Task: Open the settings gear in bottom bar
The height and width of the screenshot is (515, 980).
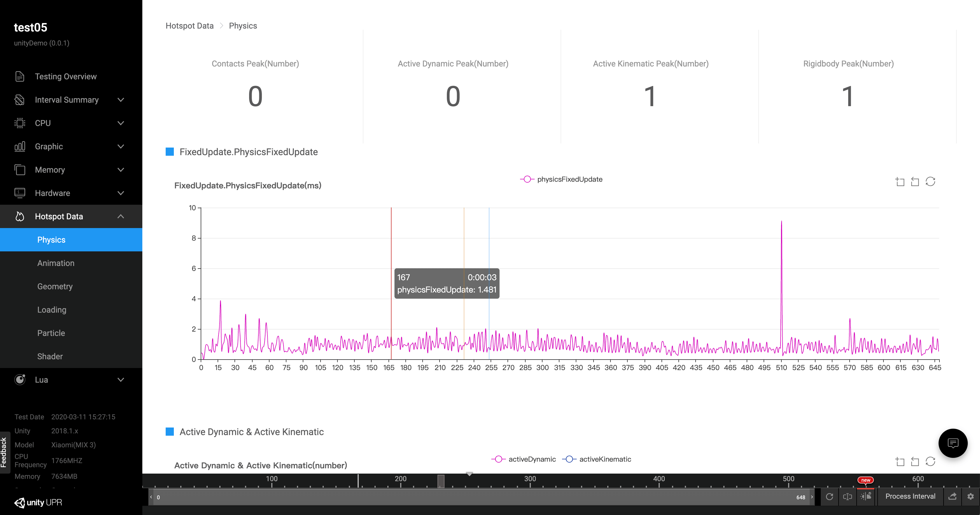Action: pyautogui.click(x=970, y=497)
